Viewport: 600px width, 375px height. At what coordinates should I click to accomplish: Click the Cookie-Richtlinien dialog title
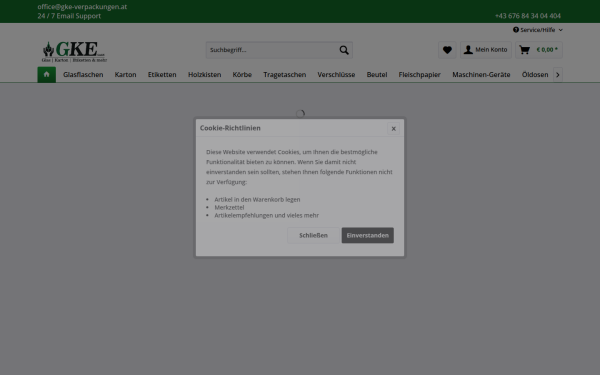230,128
